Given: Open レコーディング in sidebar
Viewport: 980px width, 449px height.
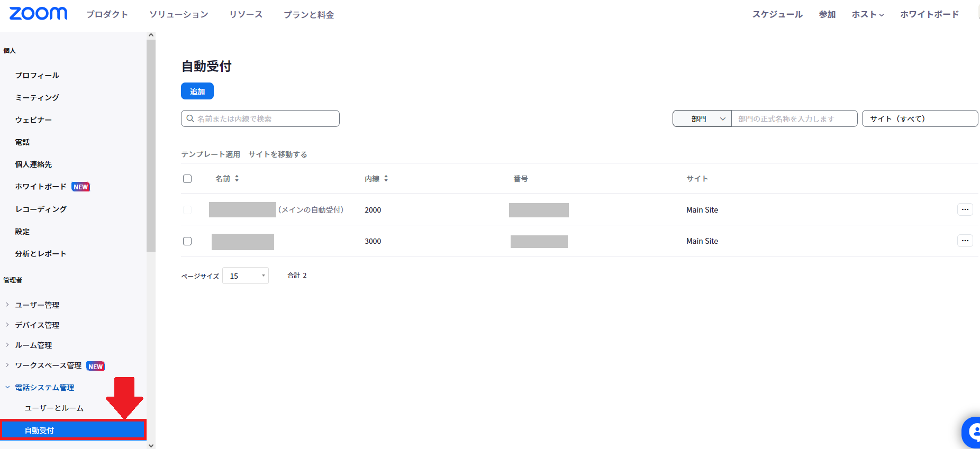Looking at the screenshot, I should point(41,209).
